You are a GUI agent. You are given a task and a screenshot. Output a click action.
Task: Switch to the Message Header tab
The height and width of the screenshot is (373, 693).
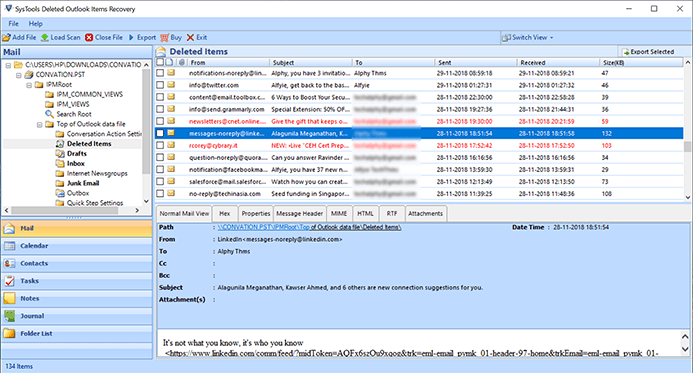(300, 213)
